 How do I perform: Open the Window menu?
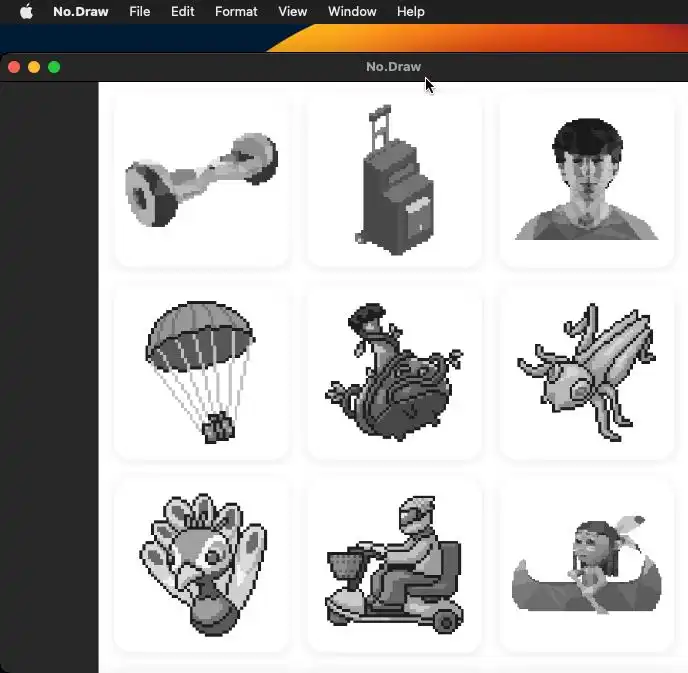352,11
